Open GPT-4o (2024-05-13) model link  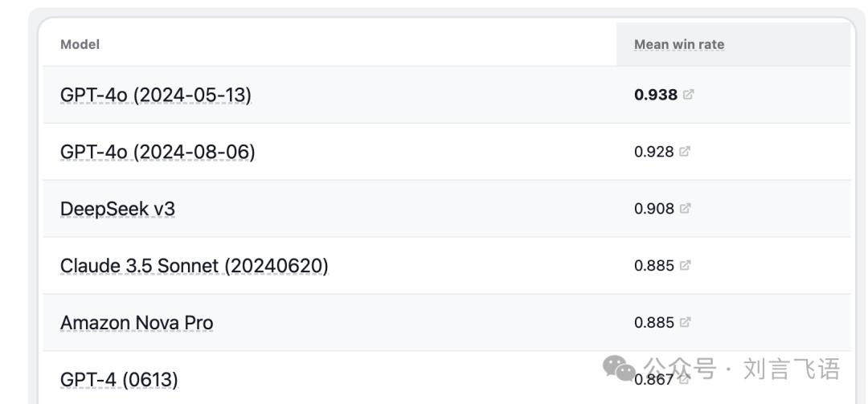tap(156, 96)
